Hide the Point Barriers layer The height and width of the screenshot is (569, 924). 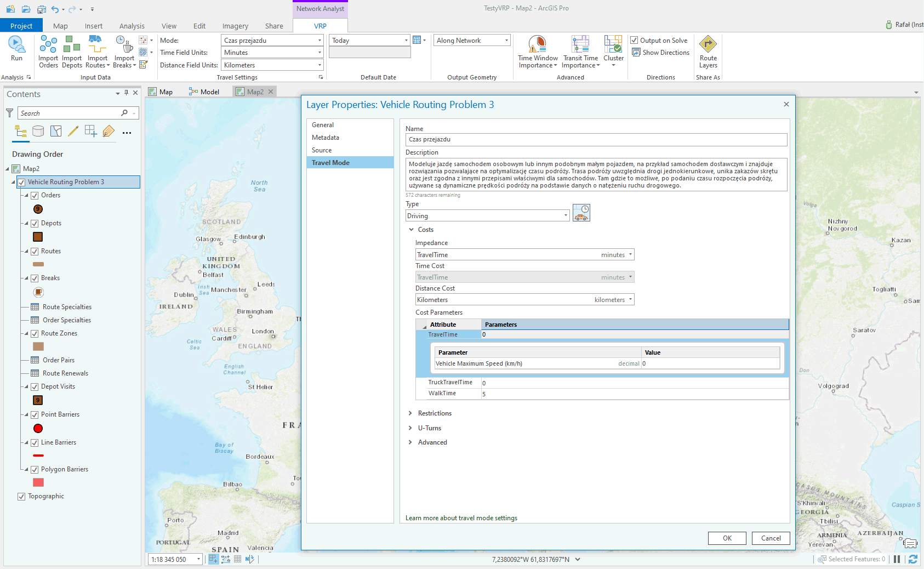(x=35, y=414)
